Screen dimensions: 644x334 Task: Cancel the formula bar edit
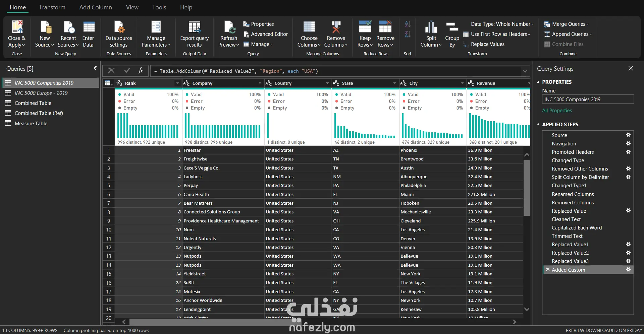(111, 71)
